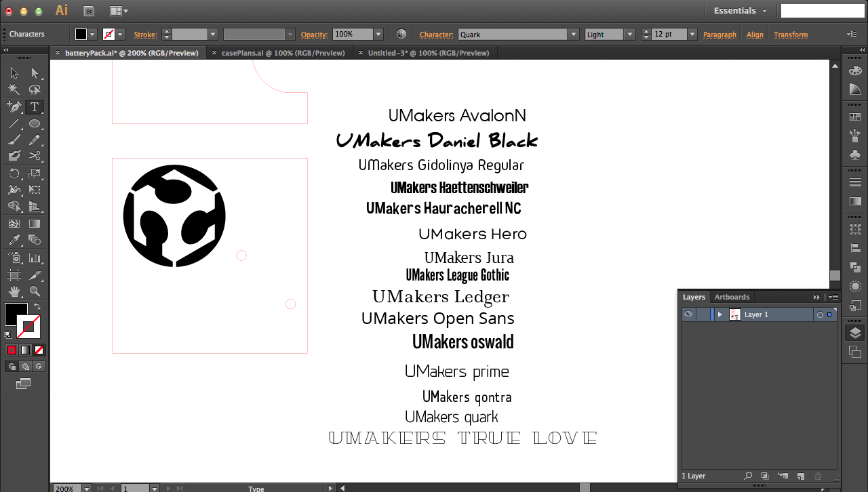Open the Essentials workspace switcher
The height and width of the screenshot is (492, 868).
pos(740,11)
